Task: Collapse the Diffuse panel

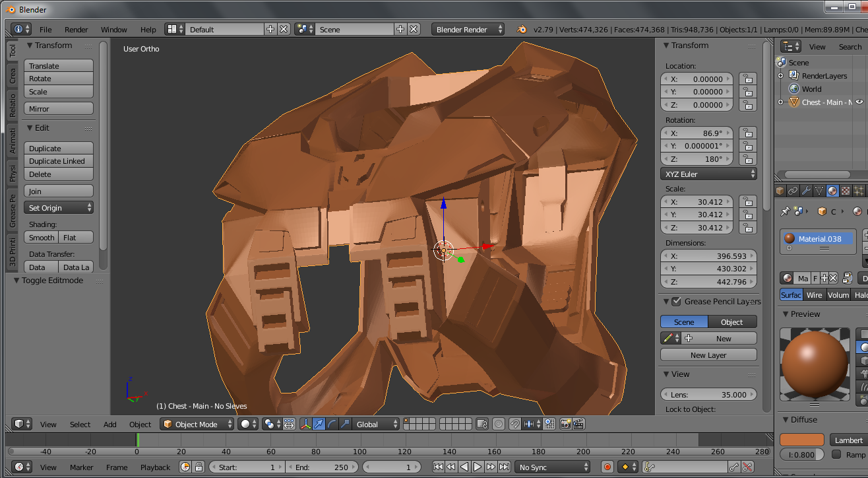Action: coord(786,420)
